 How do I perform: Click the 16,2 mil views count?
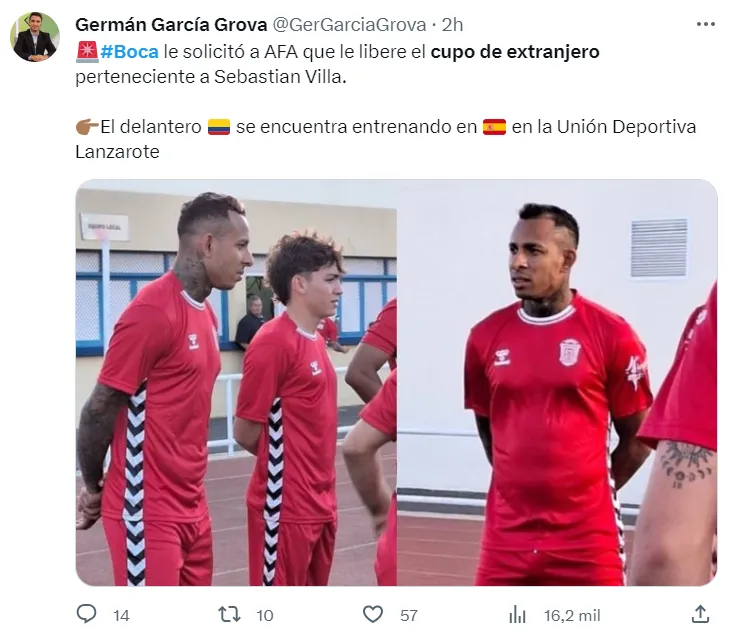[x=572, y=615]
